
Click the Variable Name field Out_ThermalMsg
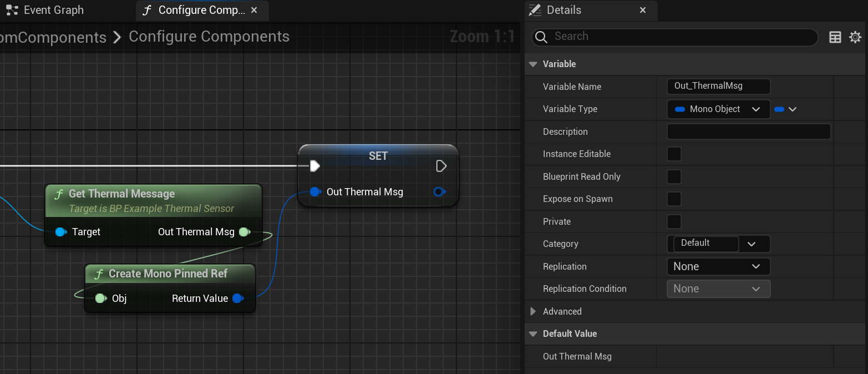pyautogui.click(x=718, y=86)
